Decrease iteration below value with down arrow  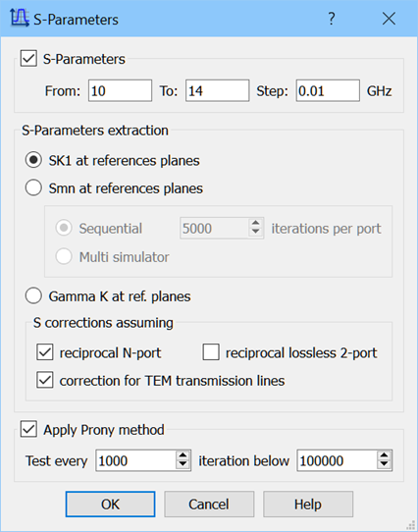[384, 464]
